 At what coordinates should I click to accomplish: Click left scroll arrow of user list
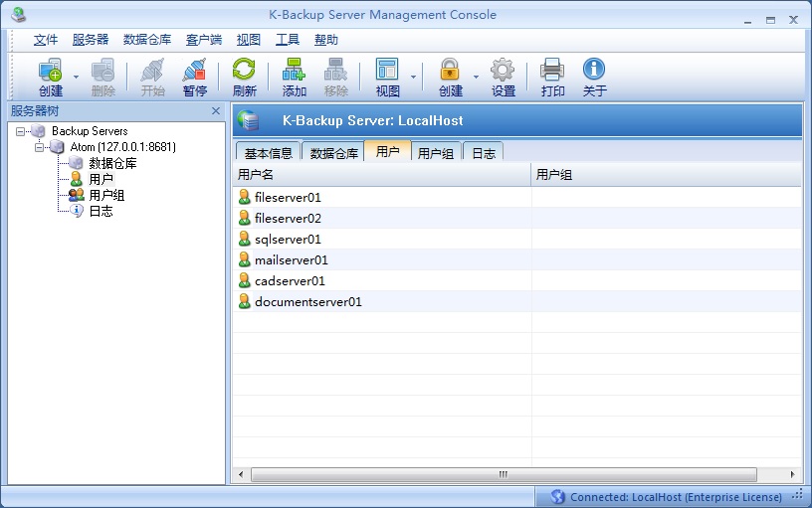241,474
